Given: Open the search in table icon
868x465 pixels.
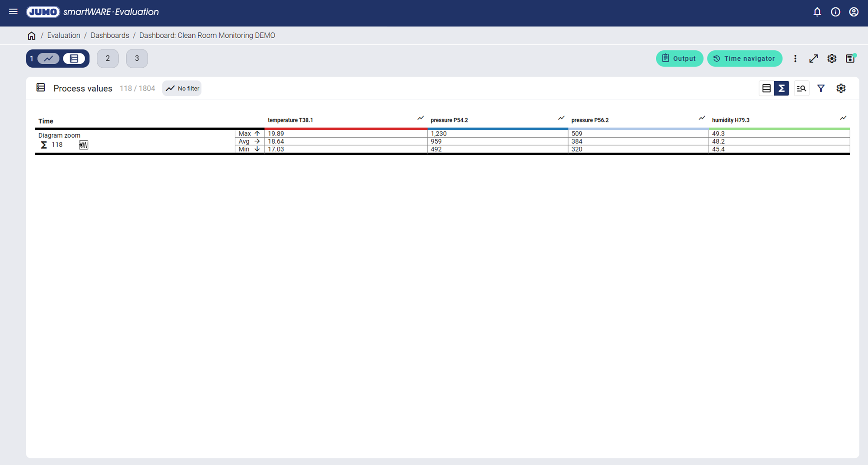Looking at the screenshot, I should click(x=801, y=89).
